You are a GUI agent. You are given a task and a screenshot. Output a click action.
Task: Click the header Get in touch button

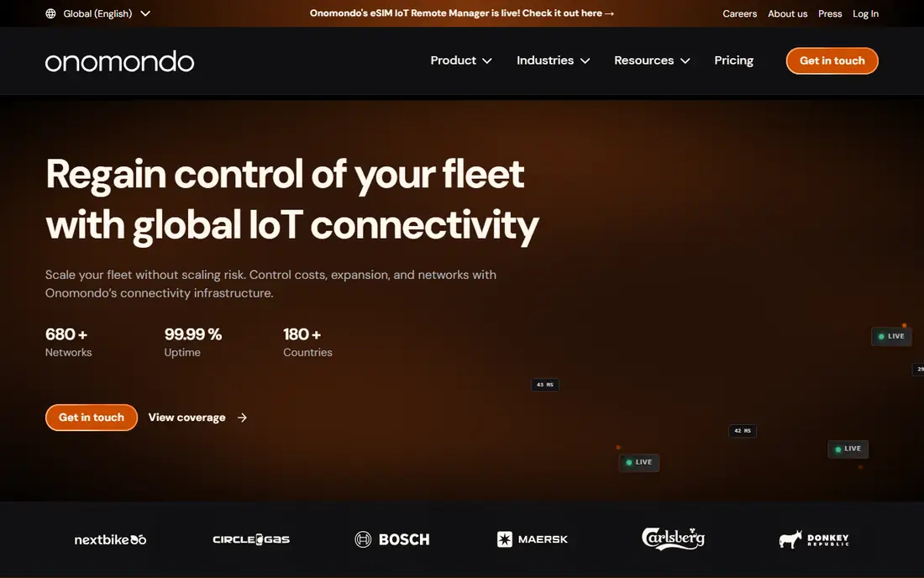(x=832, y=60)
